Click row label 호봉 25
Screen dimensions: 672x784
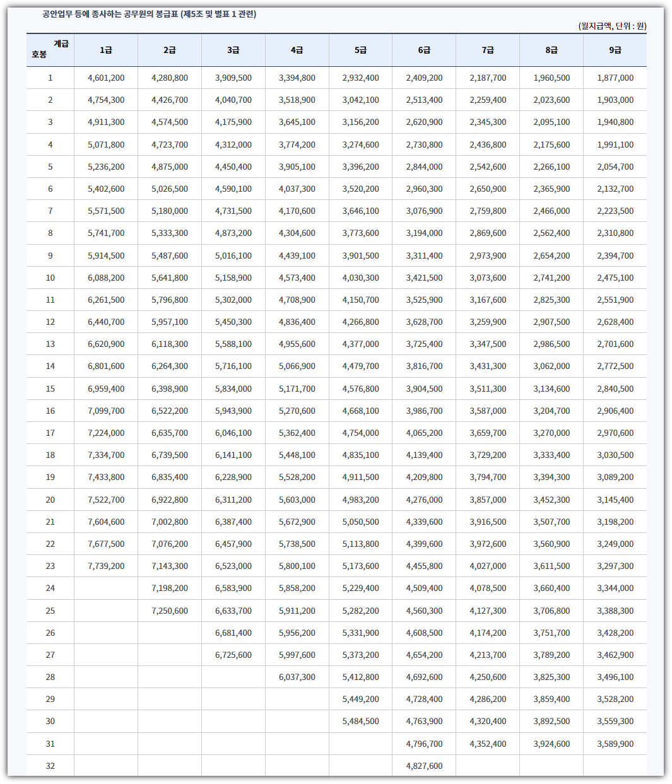[50, 611]
